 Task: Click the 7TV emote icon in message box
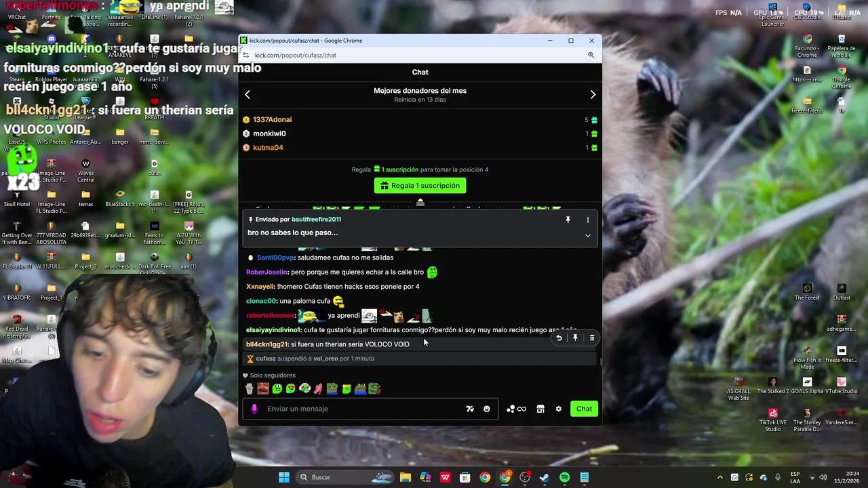pos(470,409)
